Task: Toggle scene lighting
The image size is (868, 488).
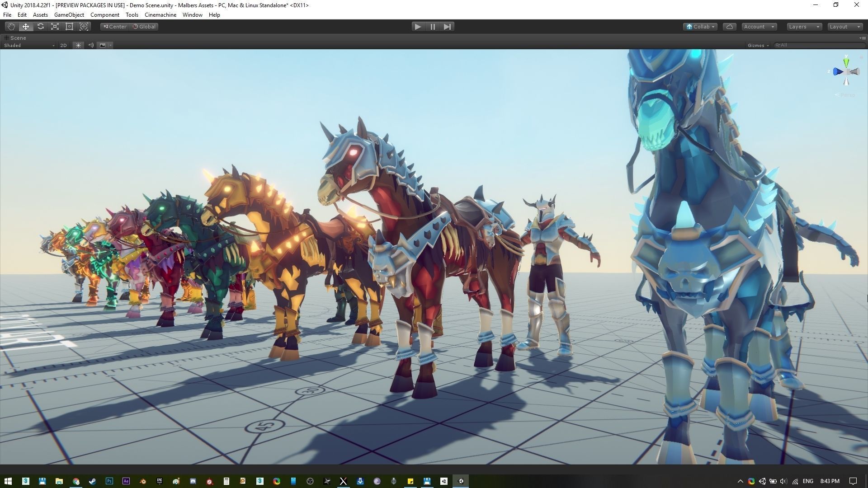Action: [78, 45]
